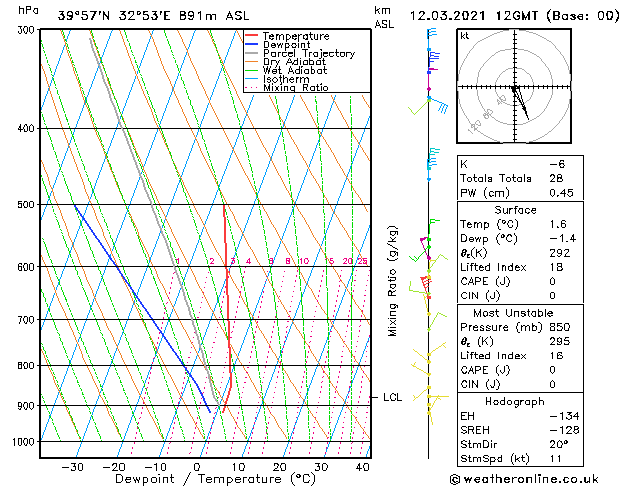629x486 pixels.
Task: Click the 500 hPa pressure axis label
Action: pyautogui.click(x=25, y=205)
